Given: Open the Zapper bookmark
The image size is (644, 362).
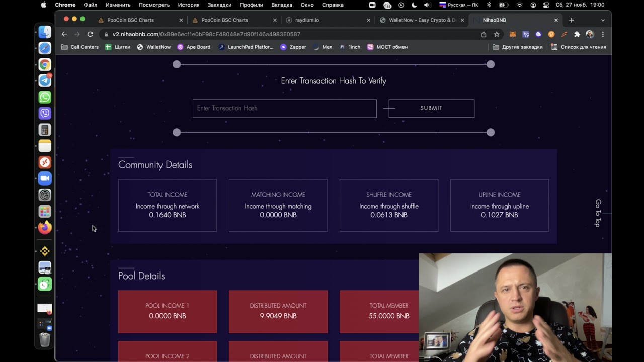Looking at the screenshot, I should click(x=293, y=47).
